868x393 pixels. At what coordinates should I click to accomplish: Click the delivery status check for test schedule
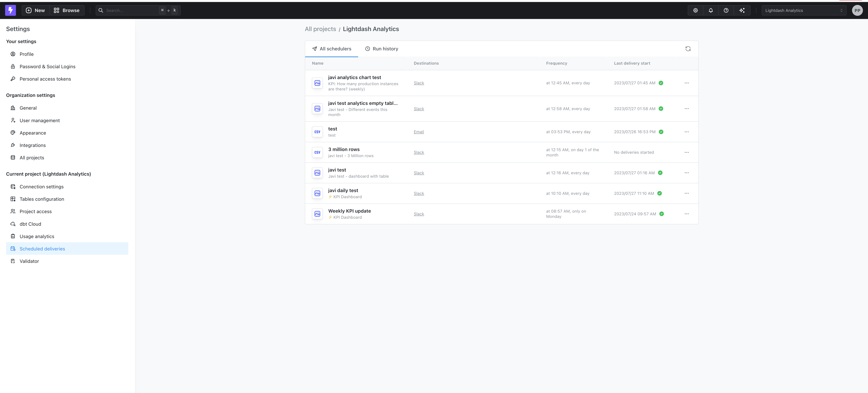(x=661, y=132)
